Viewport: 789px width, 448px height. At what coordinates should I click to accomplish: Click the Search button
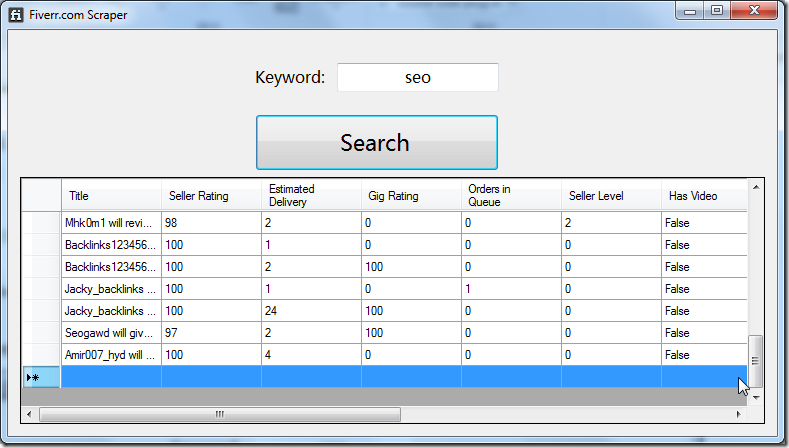[376, 142]
